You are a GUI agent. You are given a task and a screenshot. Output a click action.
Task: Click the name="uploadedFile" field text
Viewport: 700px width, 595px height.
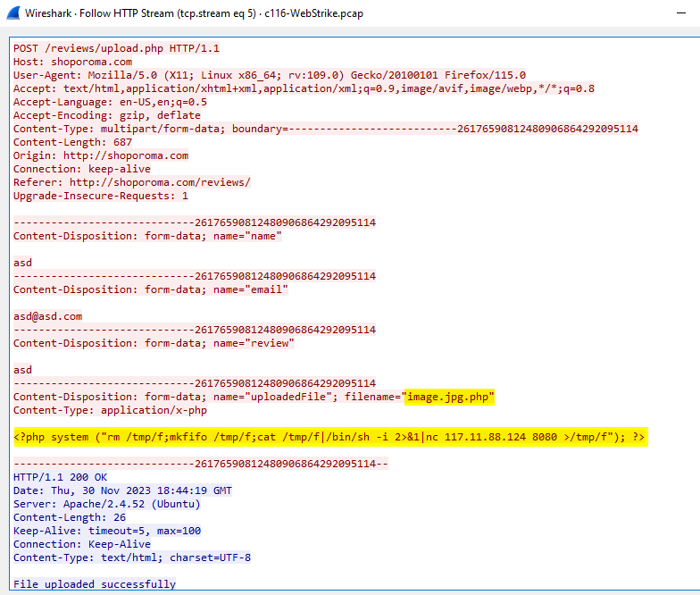tap(275, 397)
